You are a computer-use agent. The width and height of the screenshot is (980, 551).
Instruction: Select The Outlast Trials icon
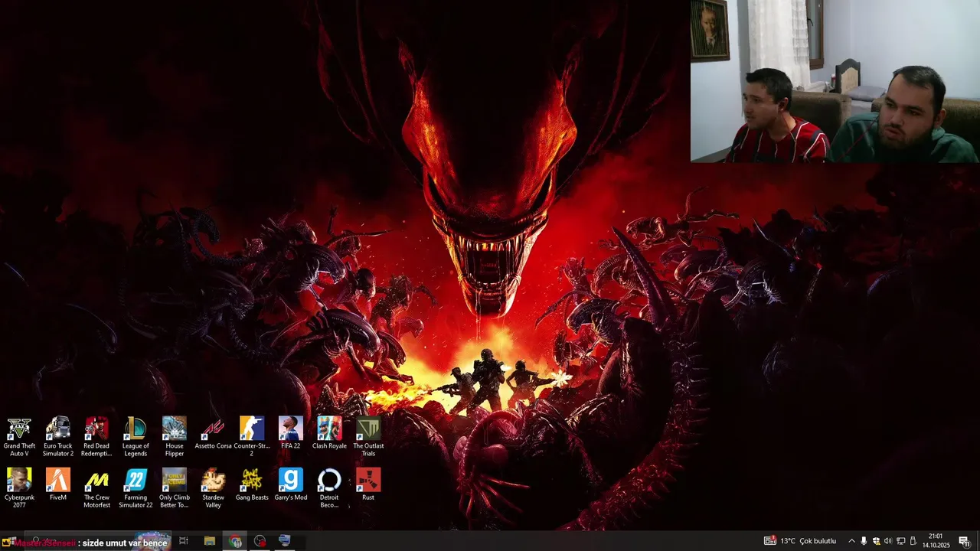[x=368, y=437]
